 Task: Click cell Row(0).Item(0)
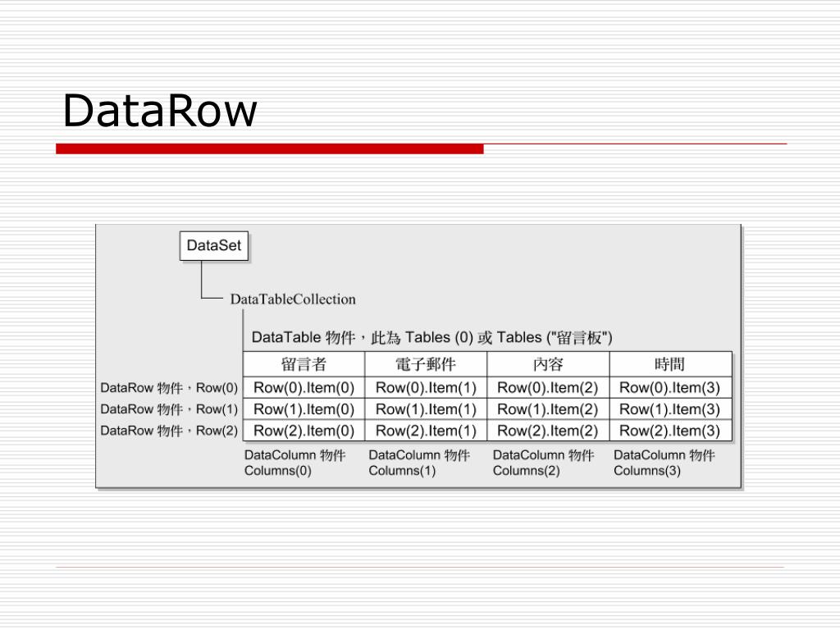click(304, 387)
